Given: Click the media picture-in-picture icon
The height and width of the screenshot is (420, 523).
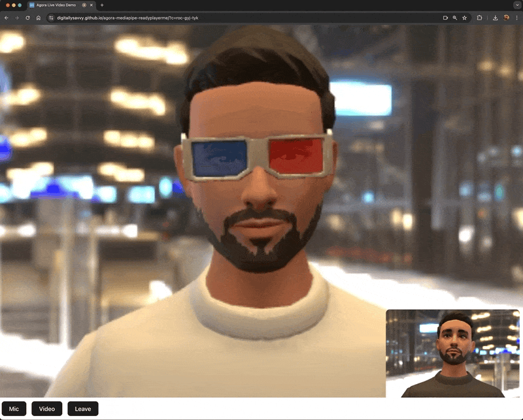Looking at the screenshot, I should click(445, 19).
